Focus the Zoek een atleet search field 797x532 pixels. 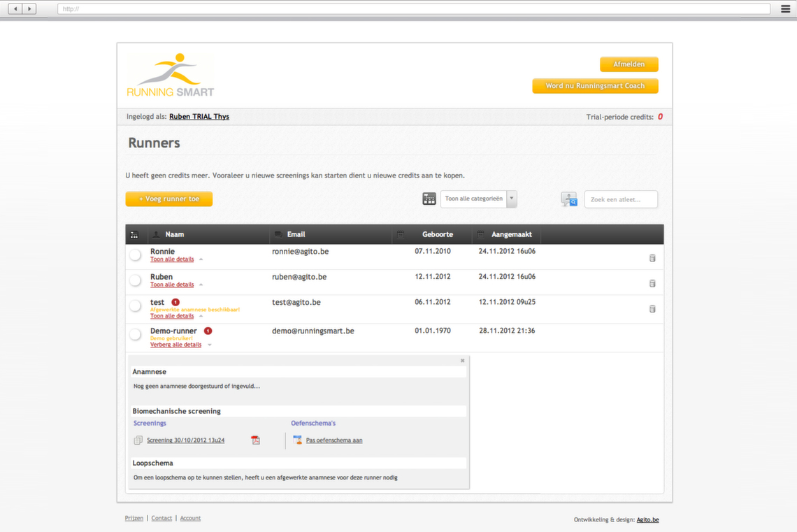tap(621, 199)
